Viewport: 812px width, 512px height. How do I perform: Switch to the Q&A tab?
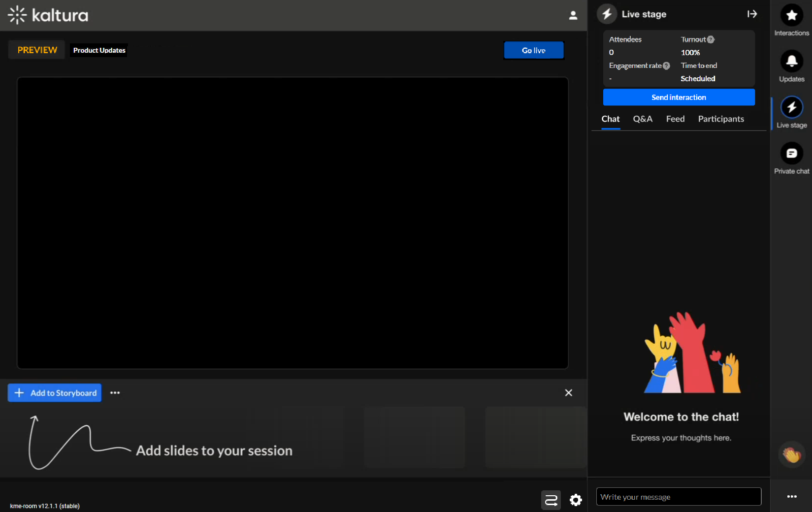pos(643,119)
